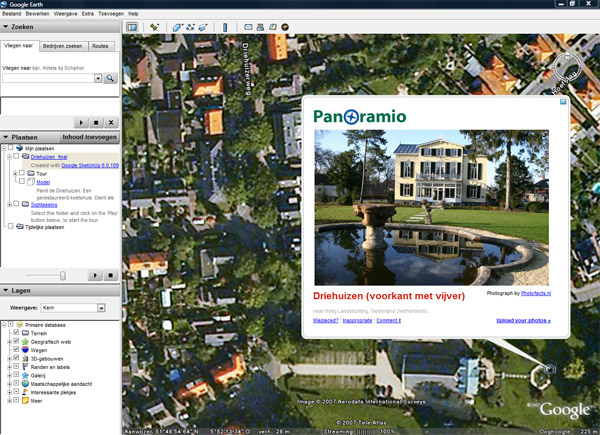This screenshot has width=600, height=435.
Task: Collapse the Plaatsen panel
Action: pyautogui.click(x=6, y=137)
